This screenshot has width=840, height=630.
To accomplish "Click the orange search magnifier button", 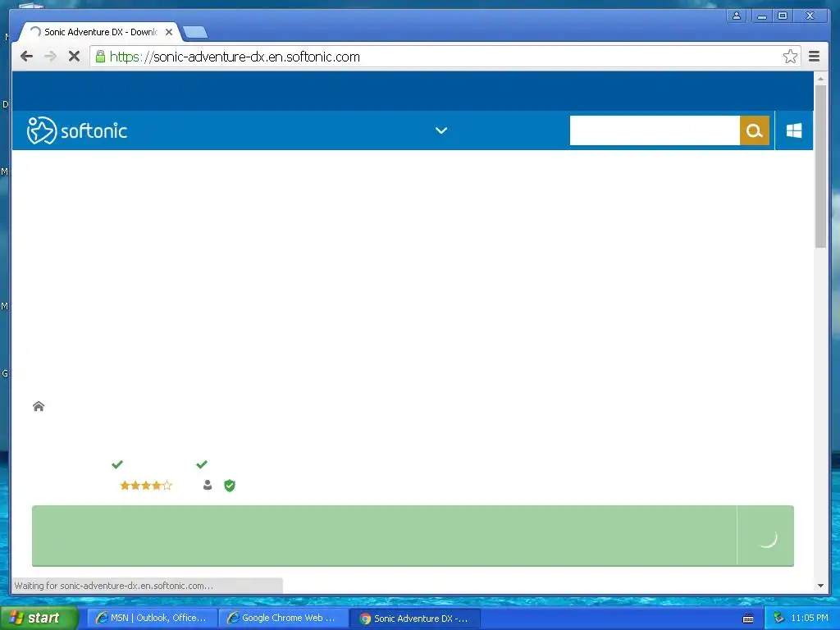I will click(x=755, y=130).
